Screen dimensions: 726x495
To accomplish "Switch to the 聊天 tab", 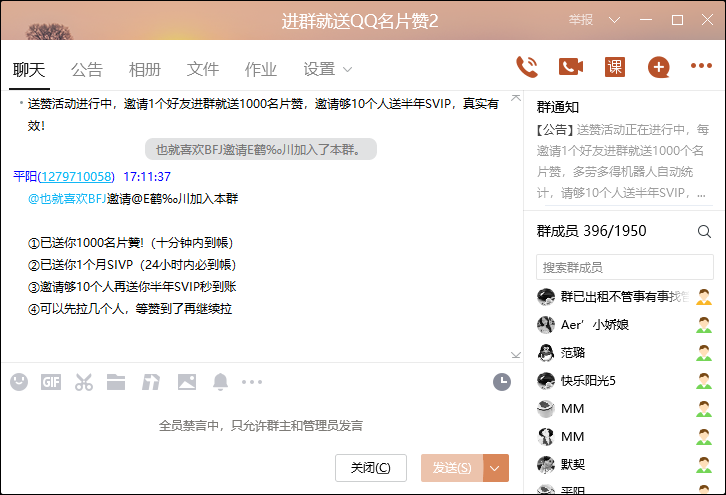I will tap(29, 70).
